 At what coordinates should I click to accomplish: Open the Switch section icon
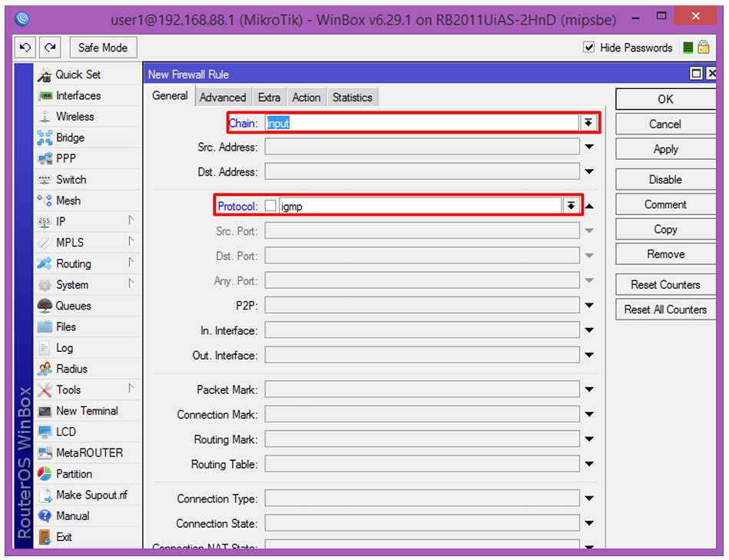(x=45, y=180)
